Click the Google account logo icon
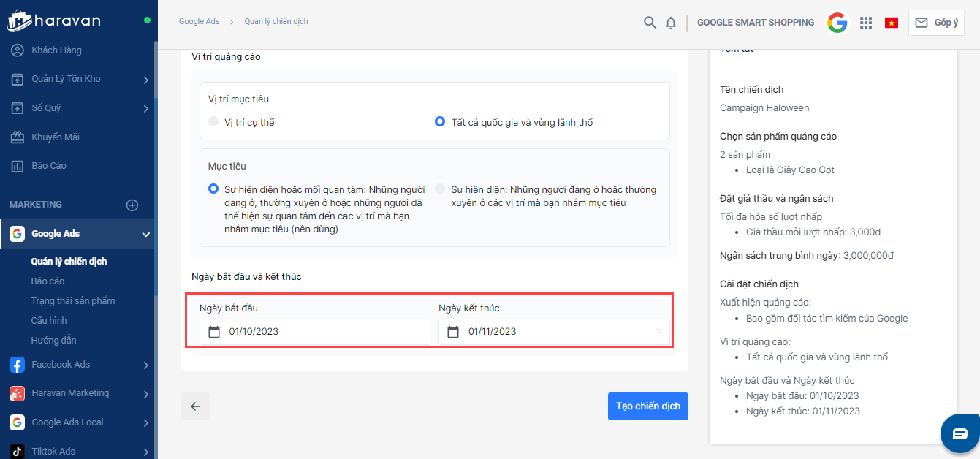This screenshot has width=980, height=459. click(x=837, y=23)
